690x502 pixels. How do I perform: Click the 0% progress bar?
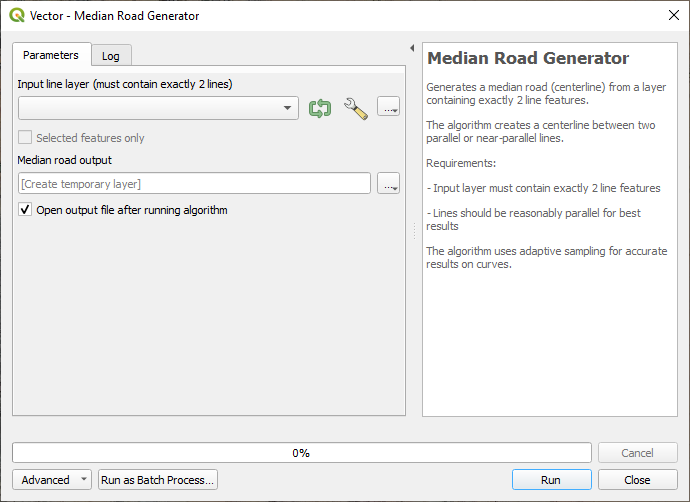tap(301, 453)
